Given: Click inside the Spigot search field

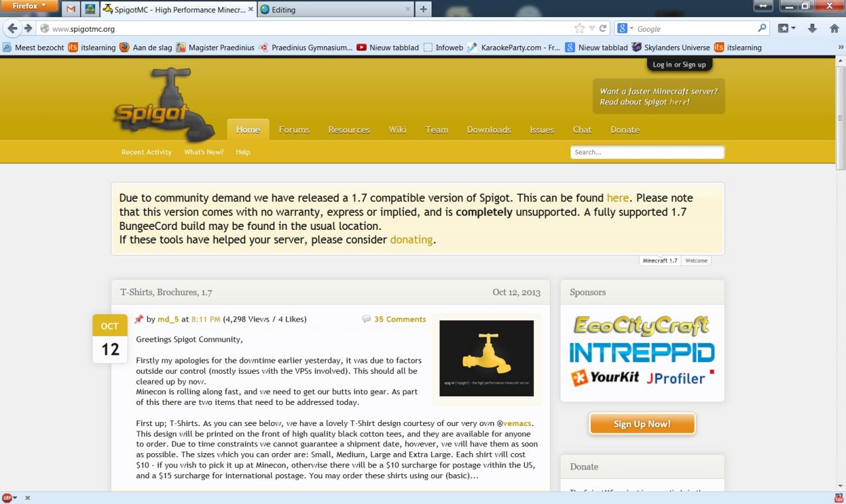Looking at the screenshot, I should [646, 152].
